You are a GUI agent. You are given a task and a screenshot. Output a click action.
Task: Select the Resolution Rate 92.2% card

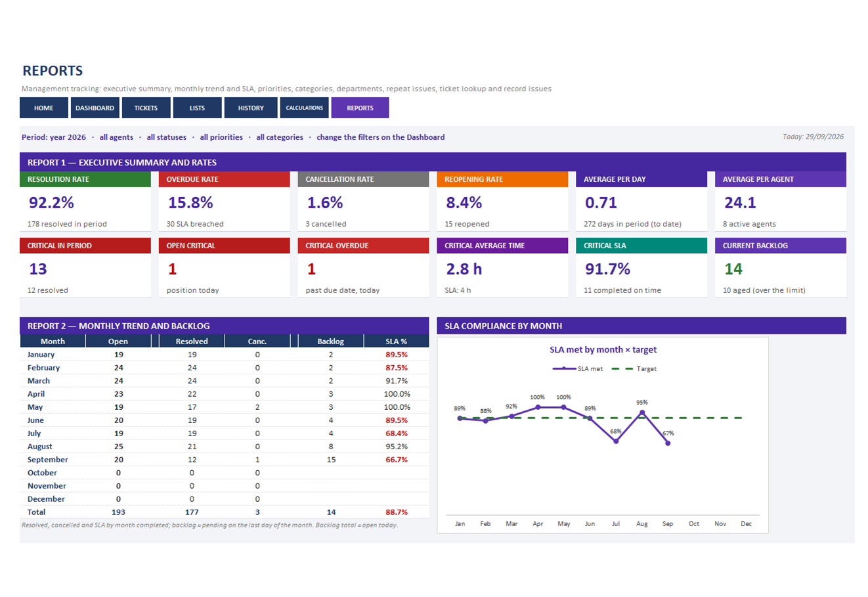click(x=85, y=202)
